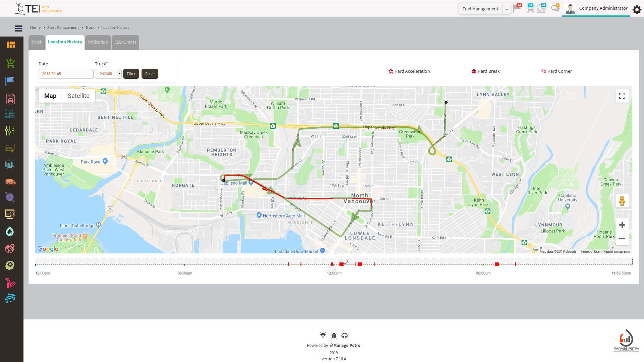Image resolution: width=644 pixels, height=362 pixels.
Task: Open the messages icon showing 4 notifications
Action: tap(554, 8)
